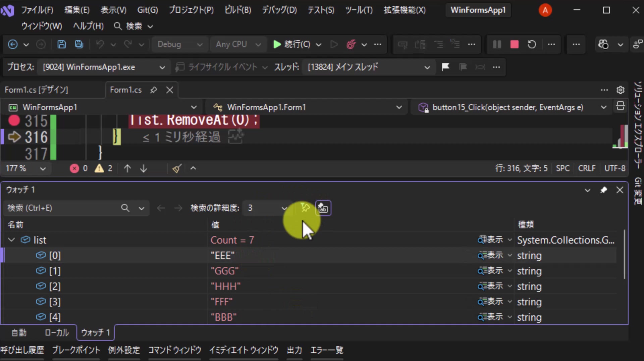Toggle pin on Form1.cs tab

pos(154,90)
